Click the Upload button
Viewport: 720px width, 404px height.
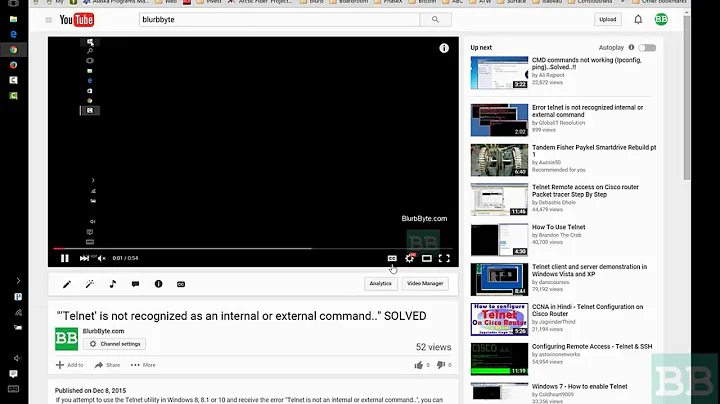point(608,19)
